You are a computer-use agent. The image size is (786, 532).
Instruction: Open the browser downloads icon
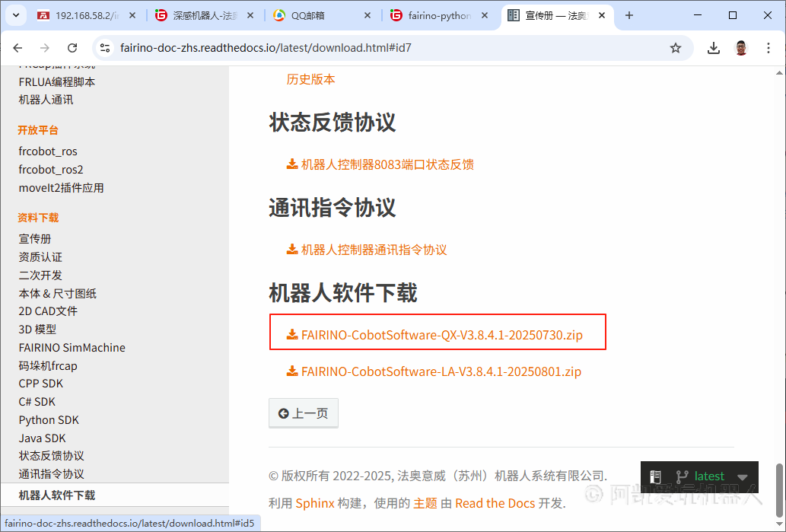click(713, 48)
